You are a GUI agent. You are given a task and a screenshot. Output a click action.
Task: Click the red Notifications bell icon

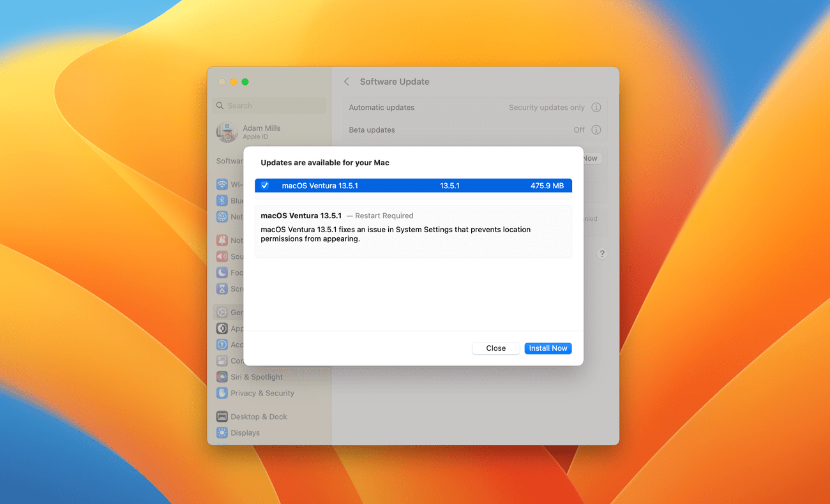222,240
